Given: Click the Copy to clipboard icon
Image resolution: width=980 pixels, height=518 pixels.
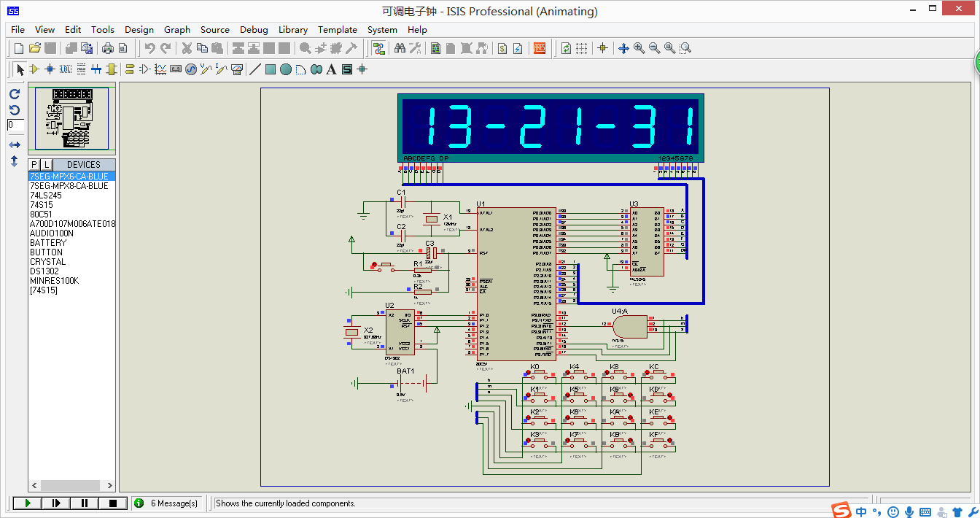Looking at the screenshot, I should coord(202,48).
